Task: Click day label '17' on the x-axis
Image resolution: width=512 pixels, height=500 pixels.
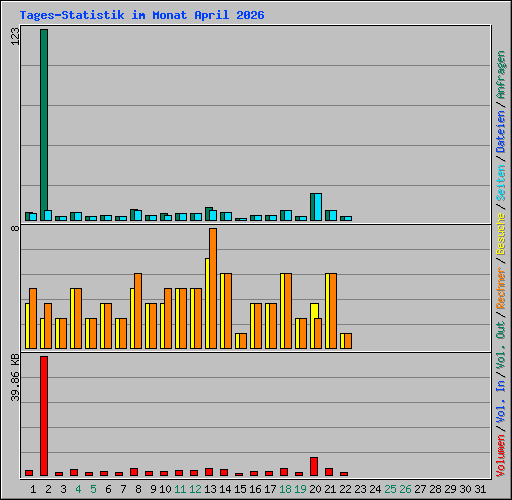Action: [x=270, y=489]
